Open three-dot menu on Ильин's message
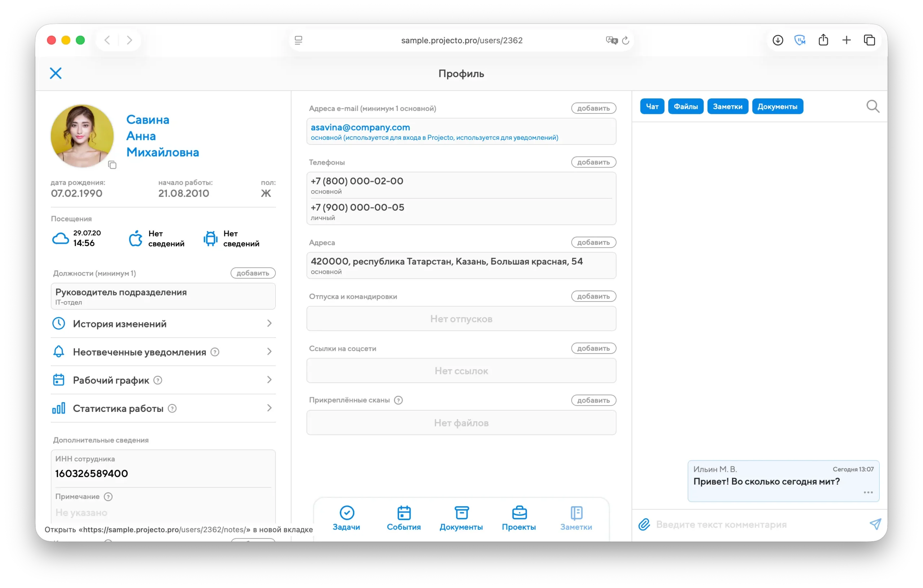Screen dimensions: 923x588 (868, 493)
